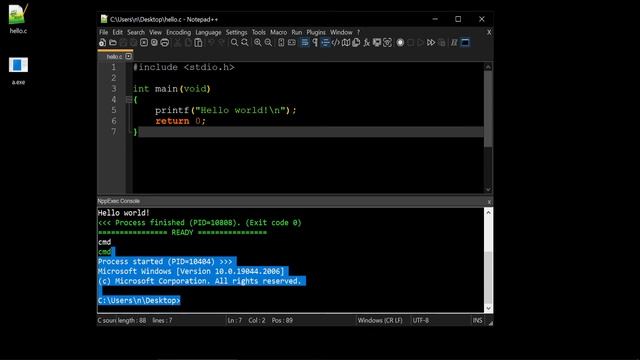Click the console vertical scrollbar thumb
Image resolution: width=640 pixels, height=360 pixels.
pyautogui.click(x=488, y=278)
